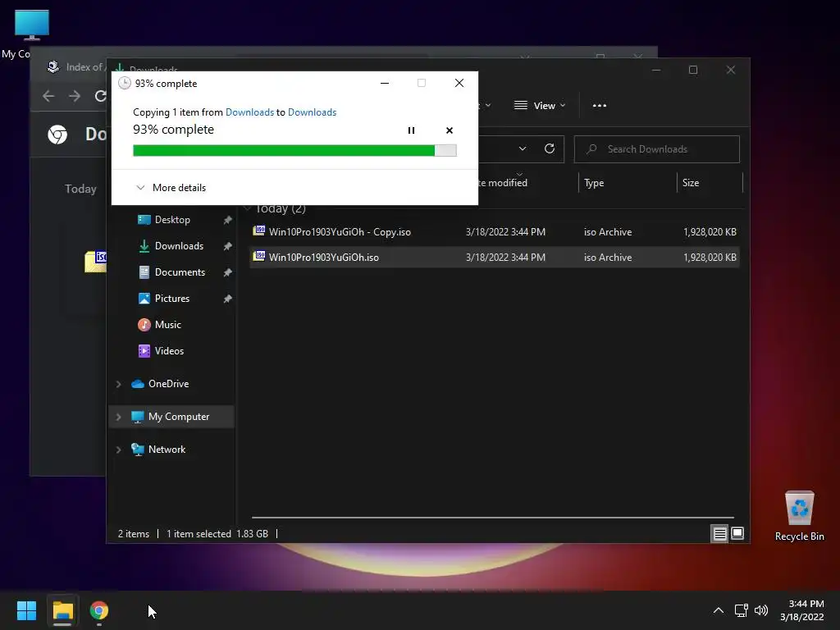The image size is (840, 630).
Task: Expand the Network tree node
Action: coord(118,450)
